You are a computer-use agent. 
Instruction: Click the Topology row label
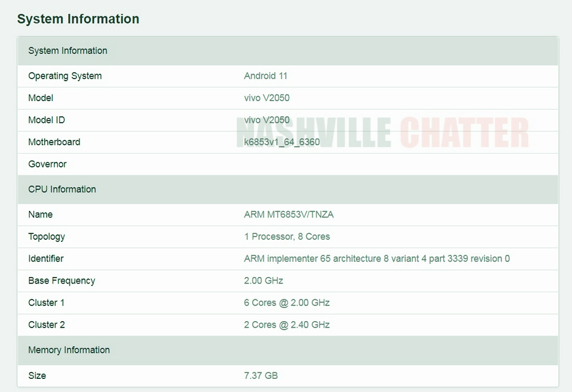(x=47, y=236)
